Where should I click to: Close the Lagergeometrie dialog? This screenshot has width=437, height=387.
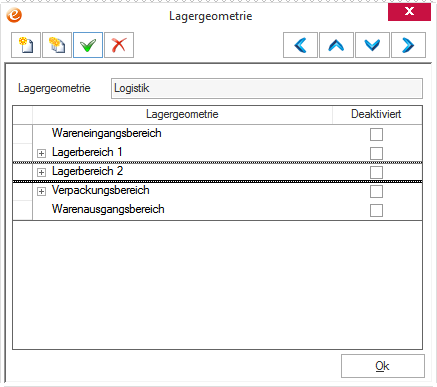pyautogui.click(x=409, y=12)
